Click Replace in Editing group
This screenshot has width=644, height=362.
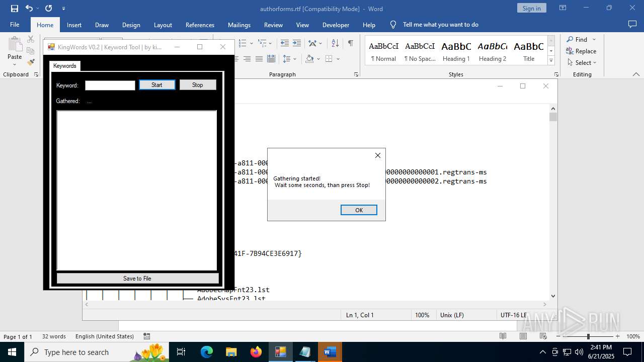pyautogui.click(x=581, y=51)
